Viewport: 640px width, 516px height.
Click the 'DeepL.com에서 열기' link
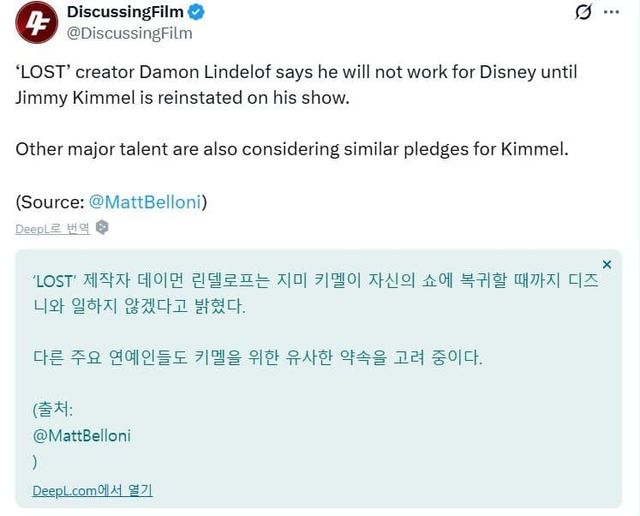pos(92,490)
